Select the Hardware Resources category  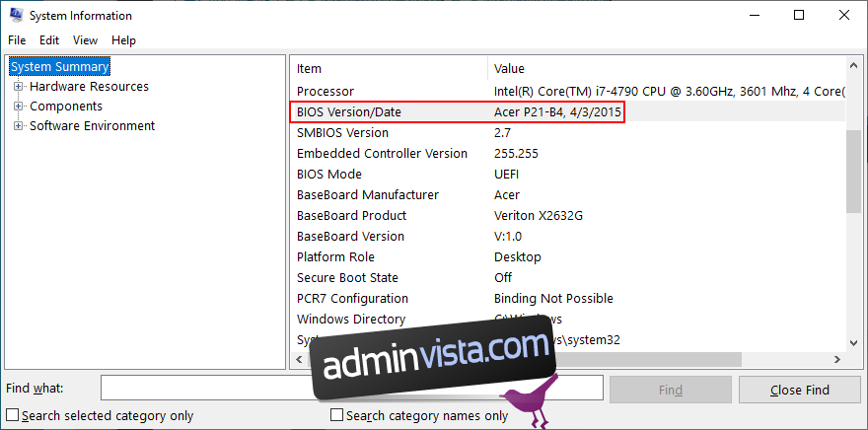click(89, 87)
